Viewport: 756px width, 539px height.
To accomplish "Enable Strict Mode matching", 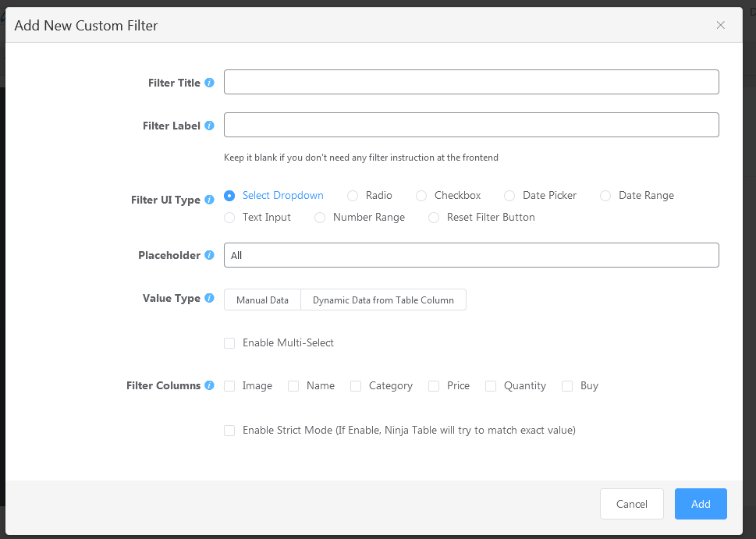I will pos(229,430).
